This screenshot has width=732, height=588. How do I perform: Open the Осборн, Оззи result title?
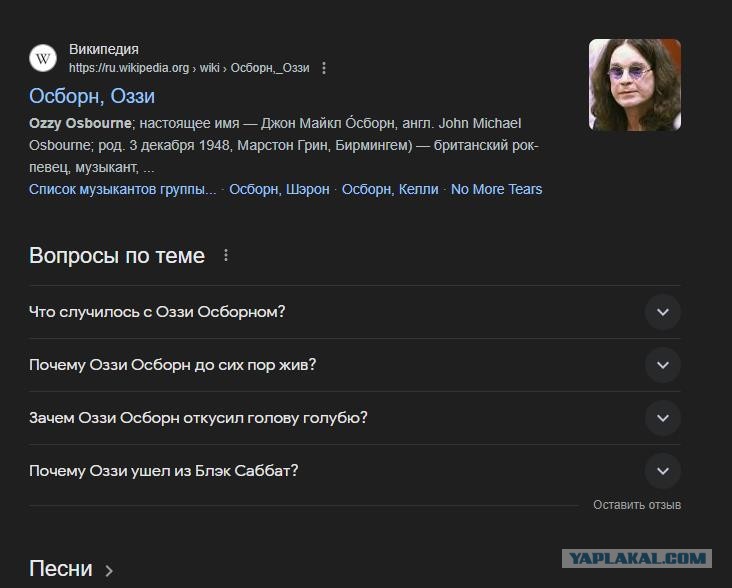coord(92,96)
